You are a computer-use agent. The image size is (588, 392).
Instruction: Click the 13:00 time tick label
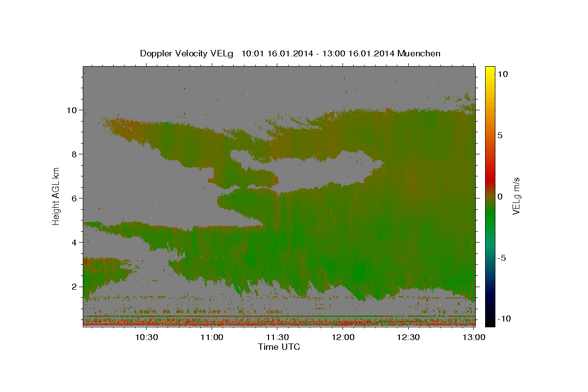(474, 338)
